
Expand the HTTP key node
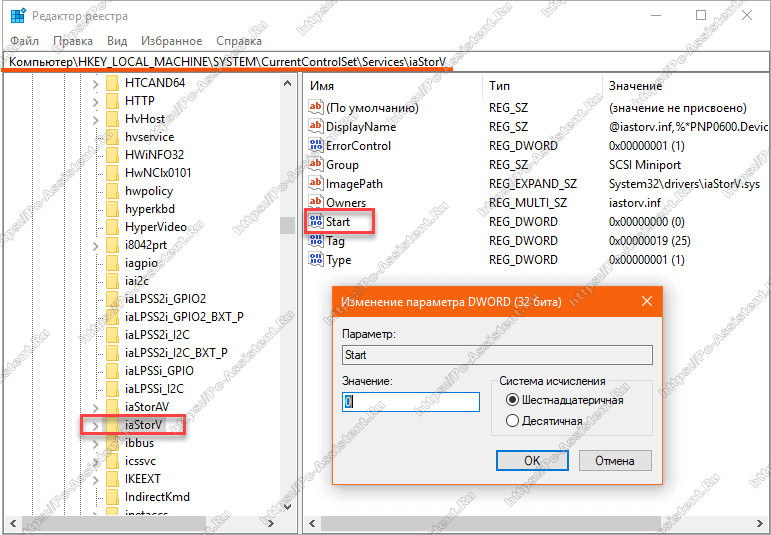pyautogui.click(x=95, y=100)
